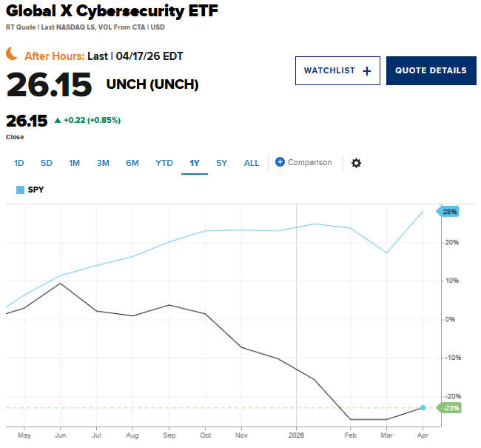This screenshot has height=448, width=481.
Task: Click the after-hours moon icon
Action: click(13, 54)
